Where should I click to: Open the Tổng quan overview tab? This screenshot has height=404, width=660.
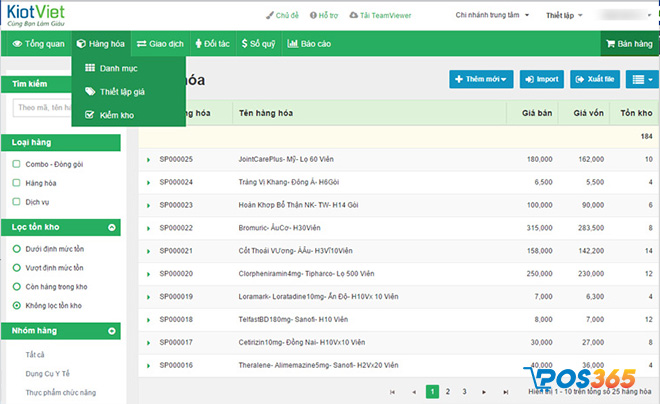point(39,44)
